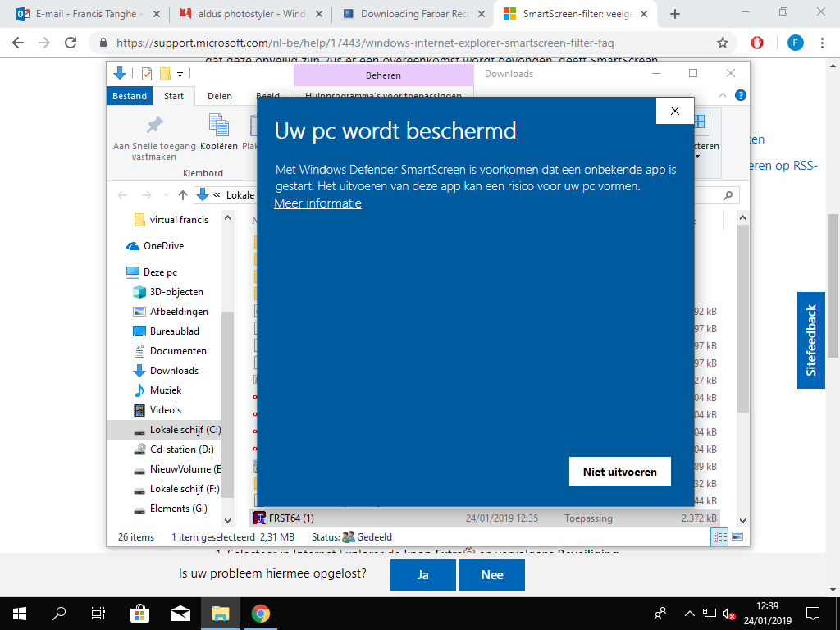Open a new Chrome tab
Image resolution: width=840 pixels, height=630 pixels.
coord(675,14)
